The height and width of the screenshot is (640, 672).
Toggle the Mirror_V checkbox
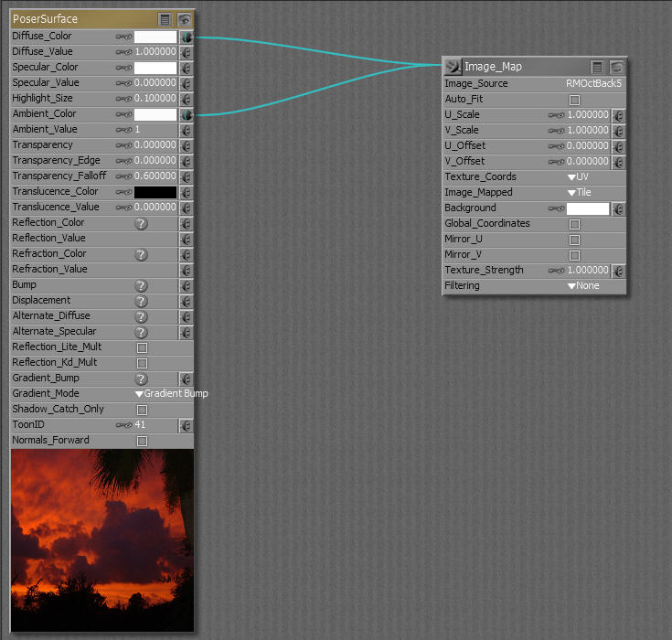(x=574, y=255)
